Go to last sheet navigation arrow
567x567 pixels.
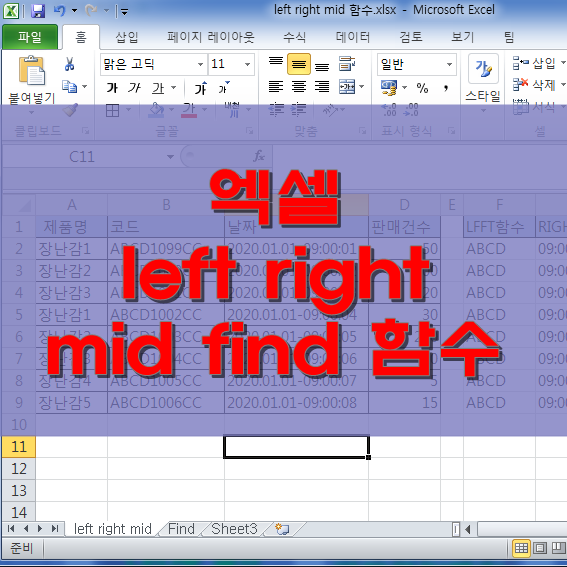(x=55, y=529)
